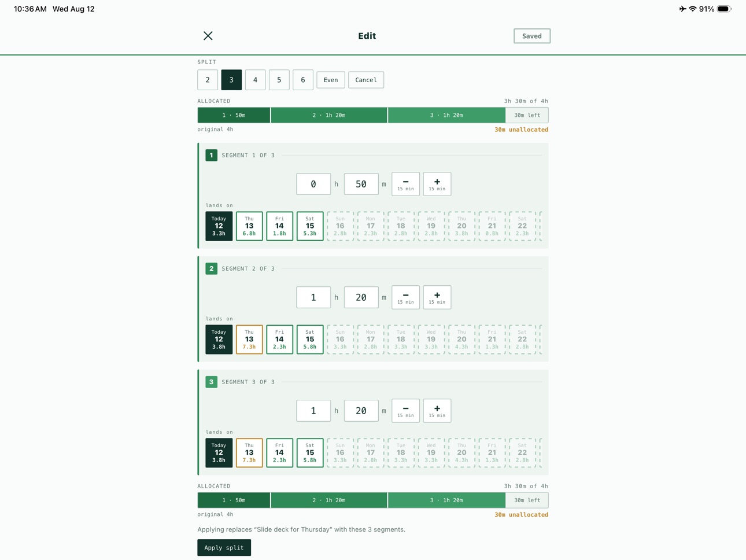Pick Mon 17 for Segment 3
Viewport: 746px width, 560px height.
(x=371, y=452)
